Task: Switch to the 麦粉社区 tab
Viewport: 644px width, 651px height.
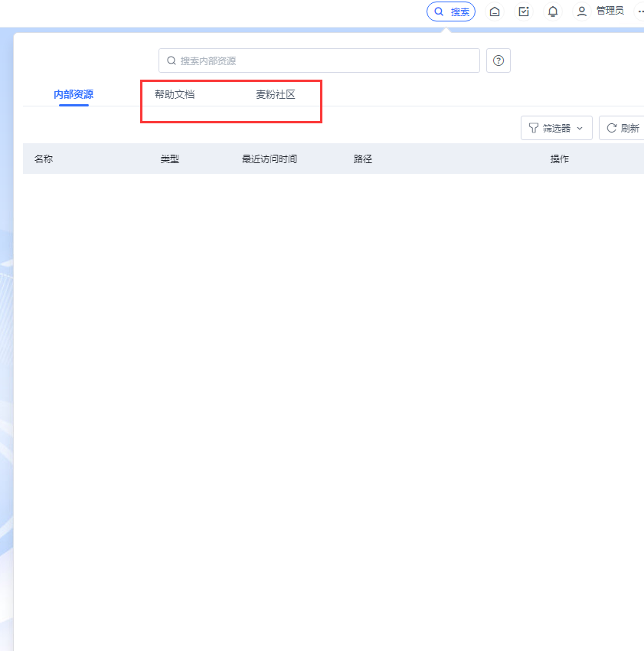Action: (x=275, y=95)
